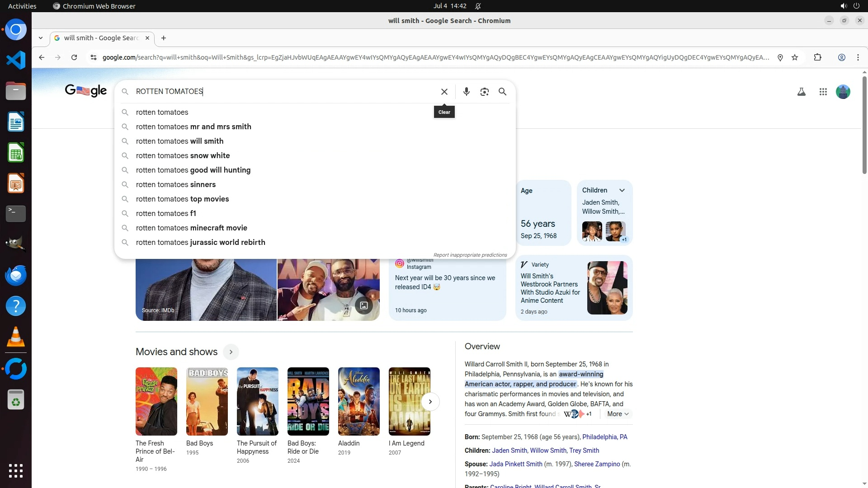
Task: Bookmark this page with star icon
Action: 795,57
